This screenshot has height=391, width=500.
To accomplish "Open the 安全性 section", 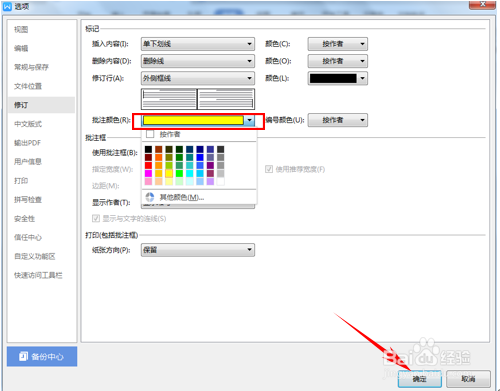I will (x=41, y=219).
